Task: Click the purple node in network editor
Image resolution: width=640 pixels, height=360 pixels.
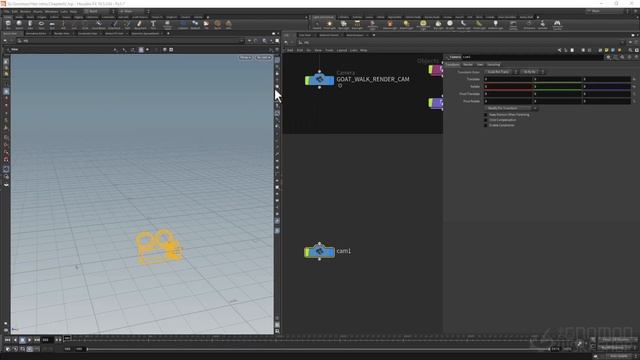Action: pos(436,103)
